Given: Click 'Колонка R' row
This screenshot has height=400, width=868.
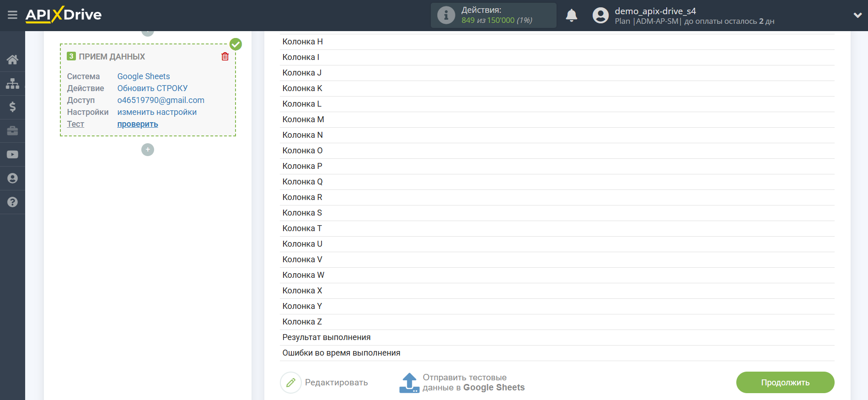Looking at the screenshot, I should pos(557,197).
